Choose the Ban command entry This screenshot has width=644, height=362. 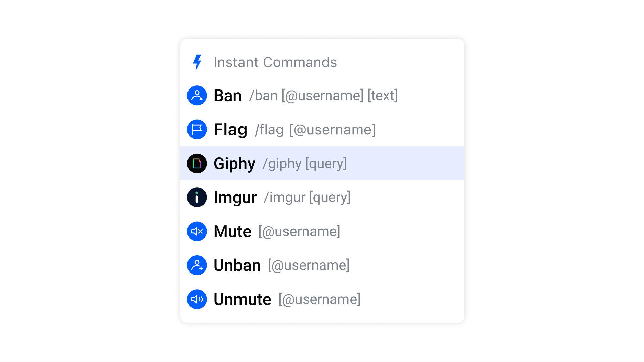[x=228, y=96]
